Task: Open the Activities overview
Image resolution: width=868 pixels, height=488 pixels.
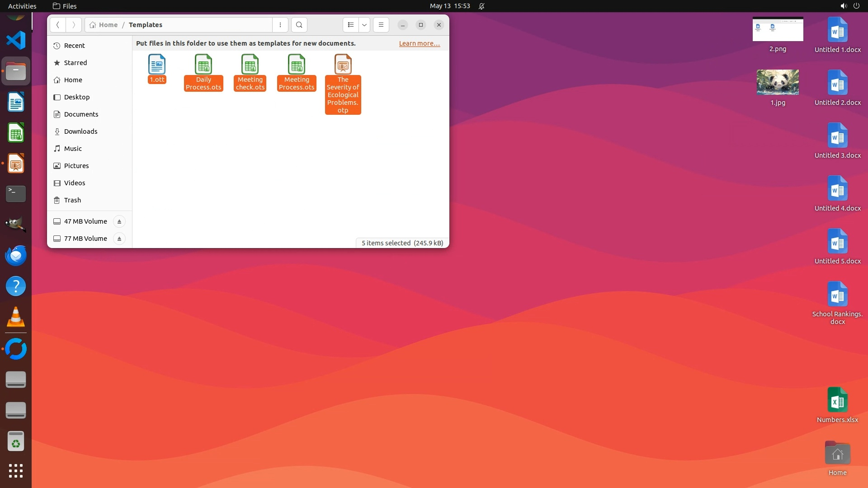Action: pos(22,6)
